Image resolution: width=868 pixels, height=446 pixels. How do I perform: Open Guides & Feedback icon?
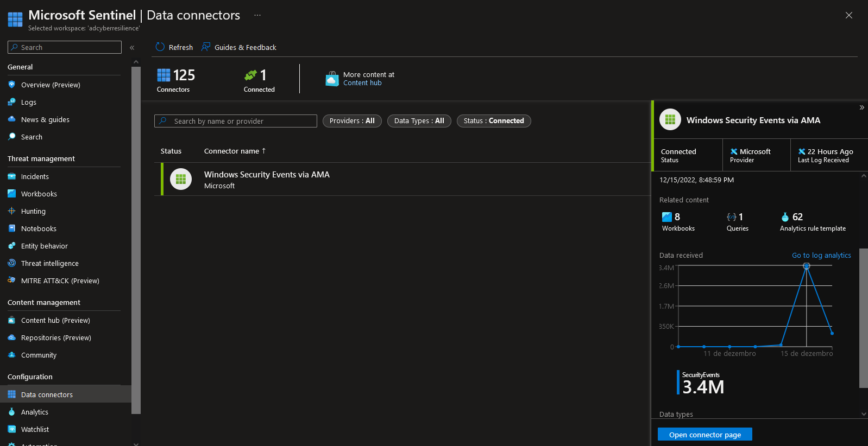pyautogui.click(x=206, y=47)
